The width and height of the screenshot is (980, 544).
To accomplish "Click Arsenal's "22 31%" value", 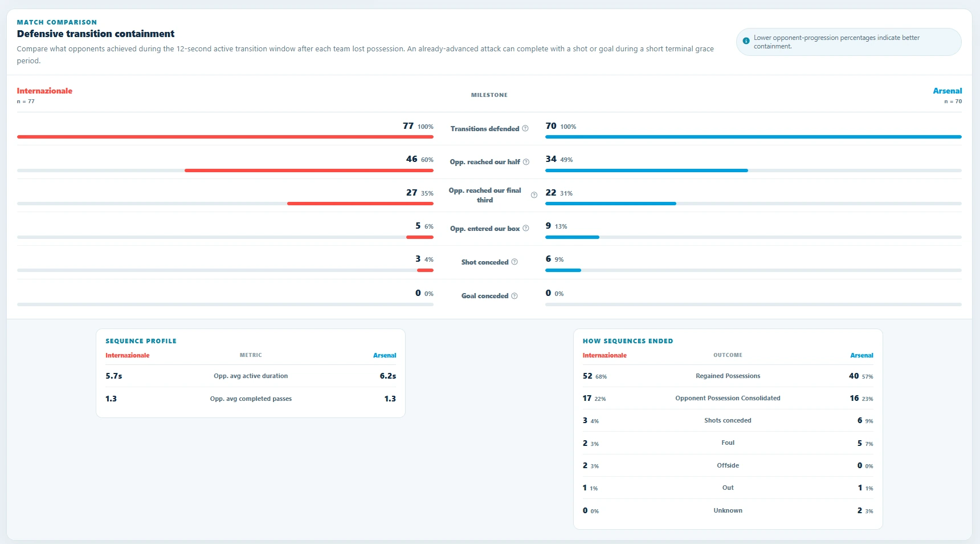I will pos(559,193).
